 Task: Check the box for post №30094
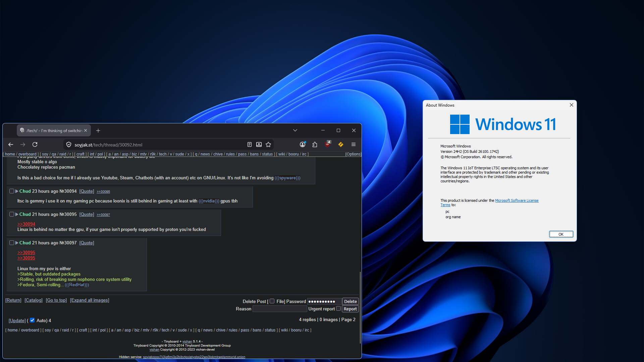pos(12,191)
